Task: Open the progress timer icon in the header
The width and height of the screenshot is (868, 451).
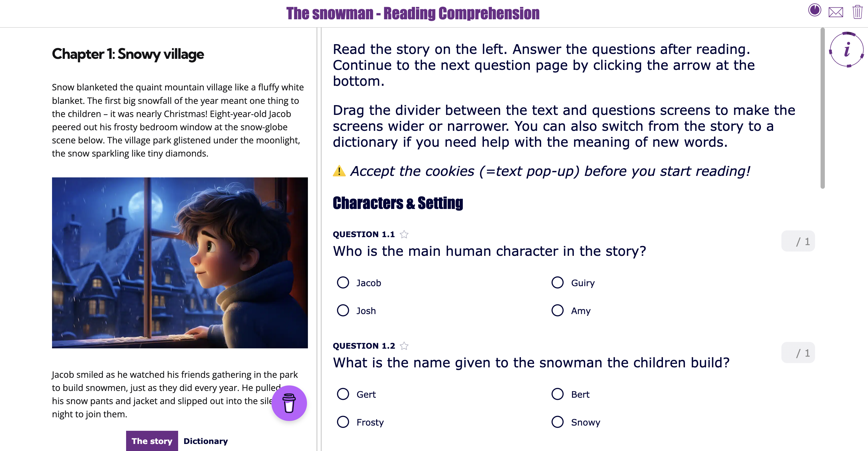Action: pos(814,10)
